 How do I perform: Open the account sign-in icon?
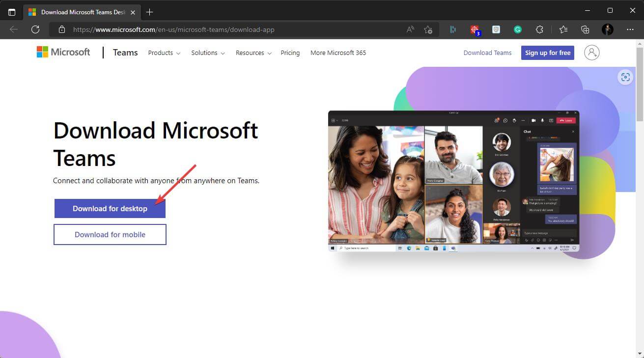[x=592, y=53]
